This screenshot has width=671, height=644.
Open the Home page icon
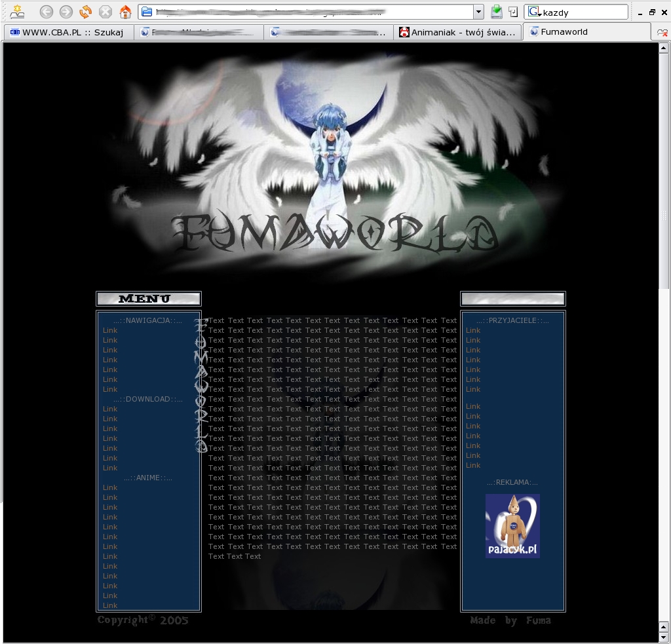point(125,12)
